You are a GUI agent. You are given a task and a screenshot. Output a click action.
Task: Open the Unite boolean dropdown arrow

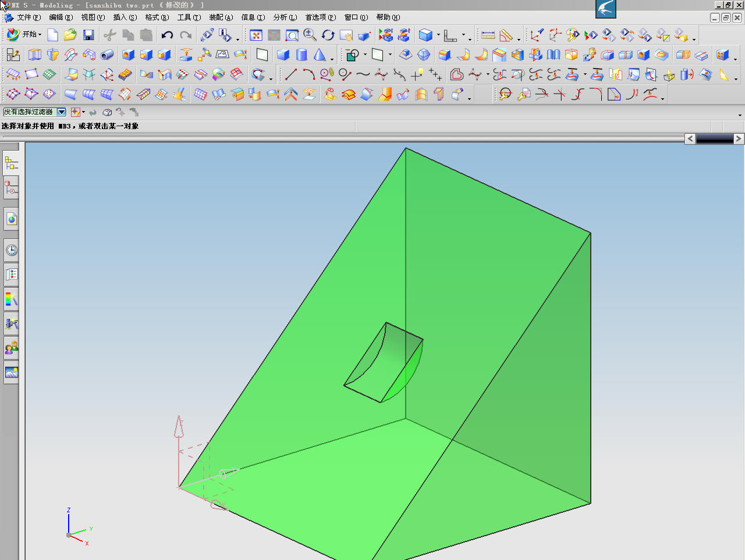coord(365,55)
